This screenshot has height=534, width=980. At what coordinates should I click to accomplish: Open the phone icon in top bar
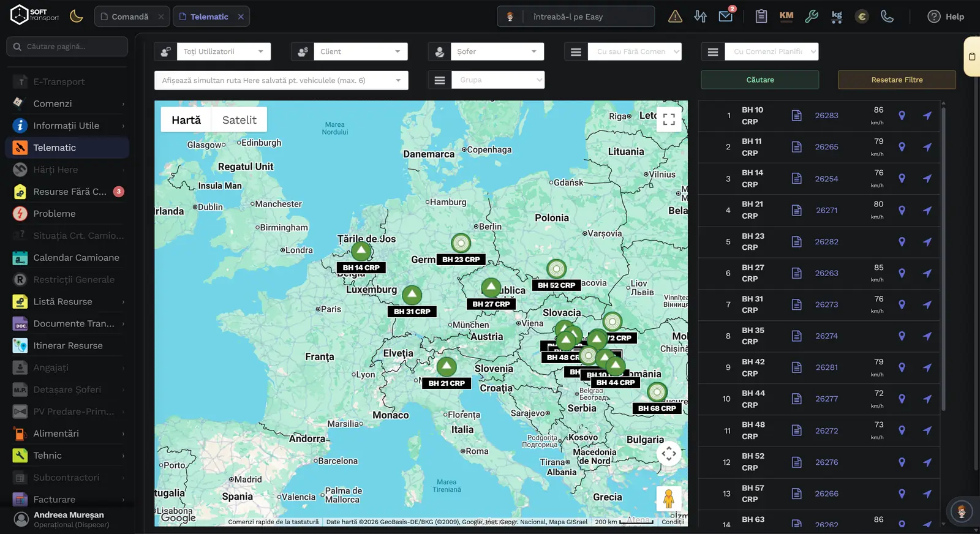coord(887,17)
